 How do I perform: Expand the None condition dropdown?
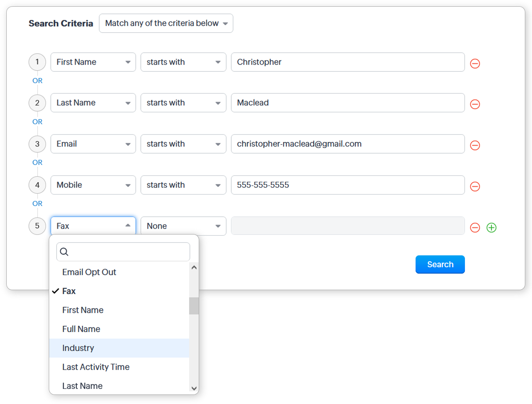pyautogui.click(x=183, y=226)
